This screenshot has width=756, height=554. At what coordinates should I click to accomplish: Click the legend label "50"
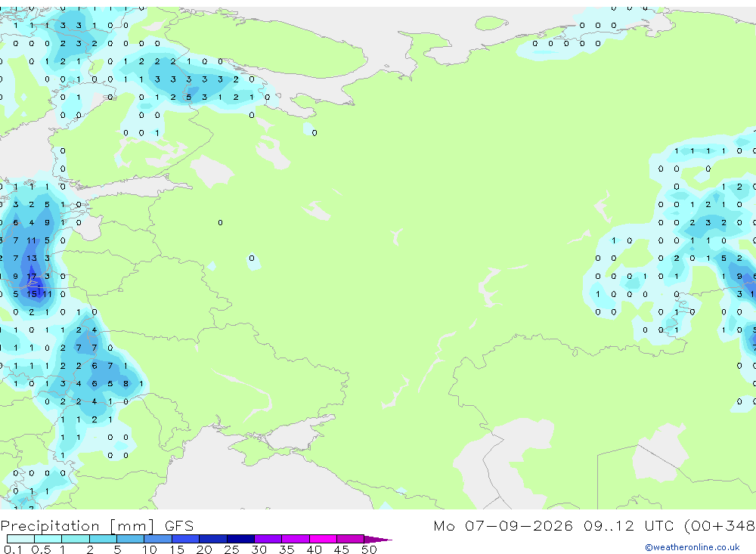point(369,549)
